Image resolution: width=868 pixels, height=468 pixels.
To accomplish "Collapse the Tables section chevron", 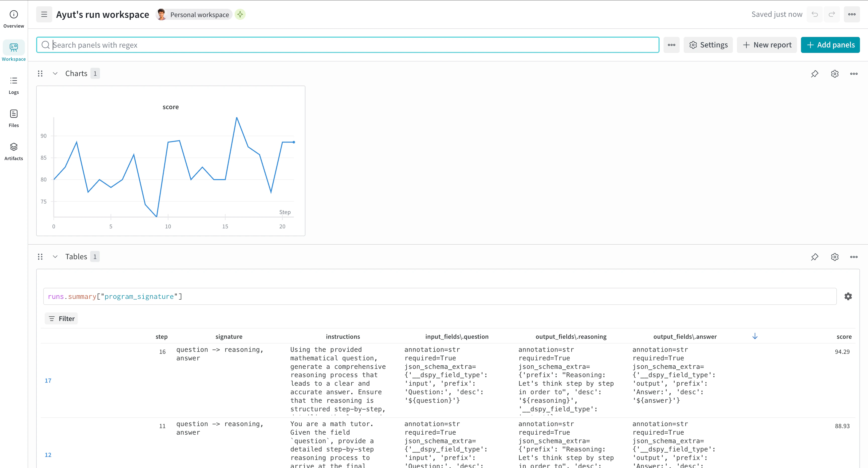I will (x=55, y=256).
